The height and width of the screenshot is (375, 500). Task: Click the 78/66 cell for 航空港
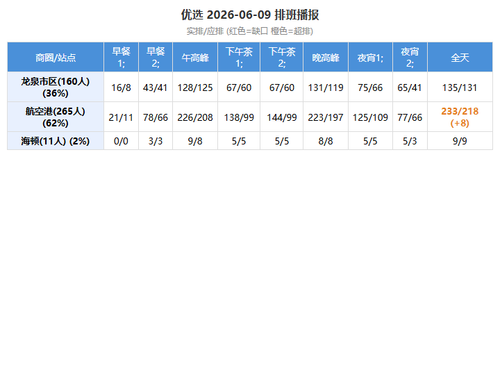(156, 117)
